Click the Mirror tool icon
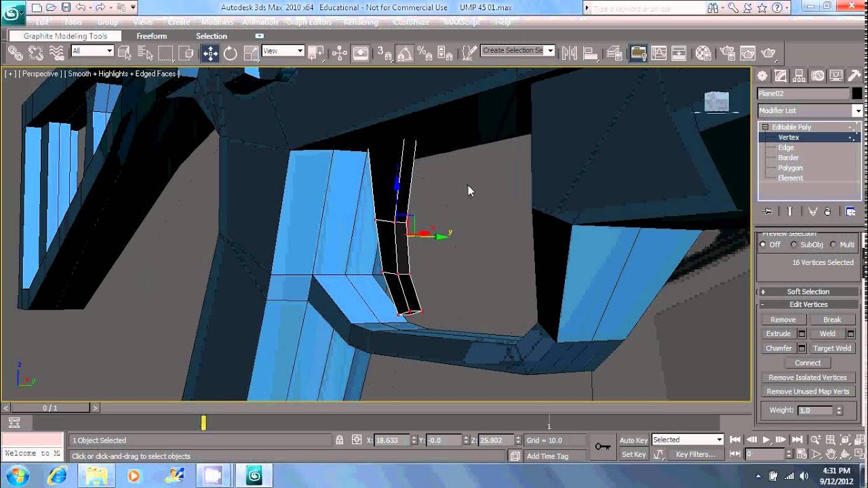Image resolution: width=868 pixels, height=488 pixels. (x=570, y=54)
